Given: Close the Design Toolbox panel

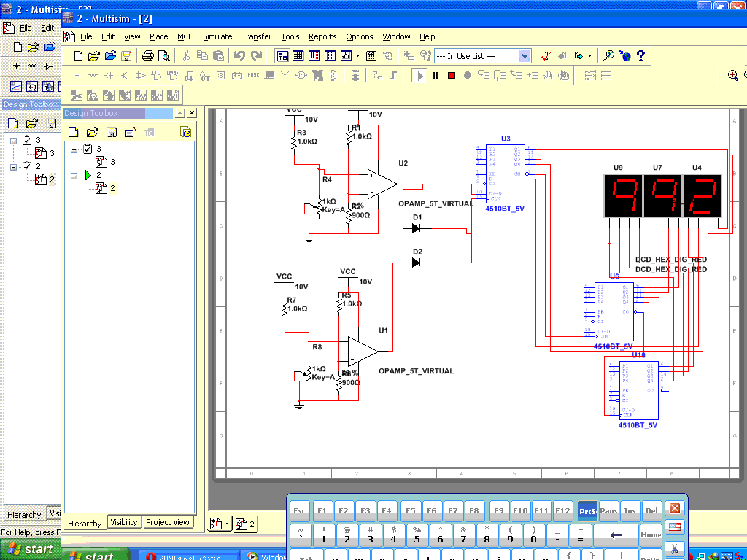Looking at the screenshot, I should 192,113.
